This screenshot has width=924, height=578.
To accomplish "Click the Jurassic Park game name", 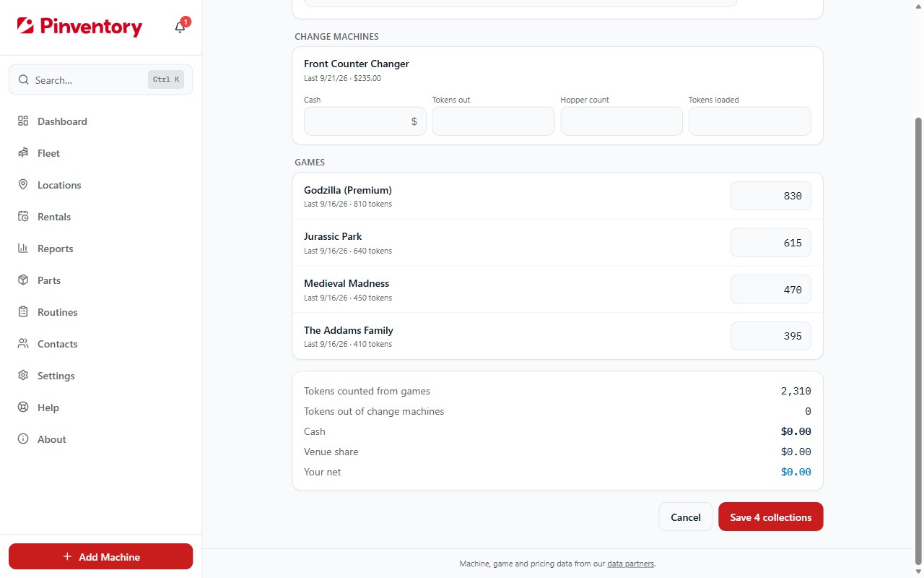I will pos(333,236).
